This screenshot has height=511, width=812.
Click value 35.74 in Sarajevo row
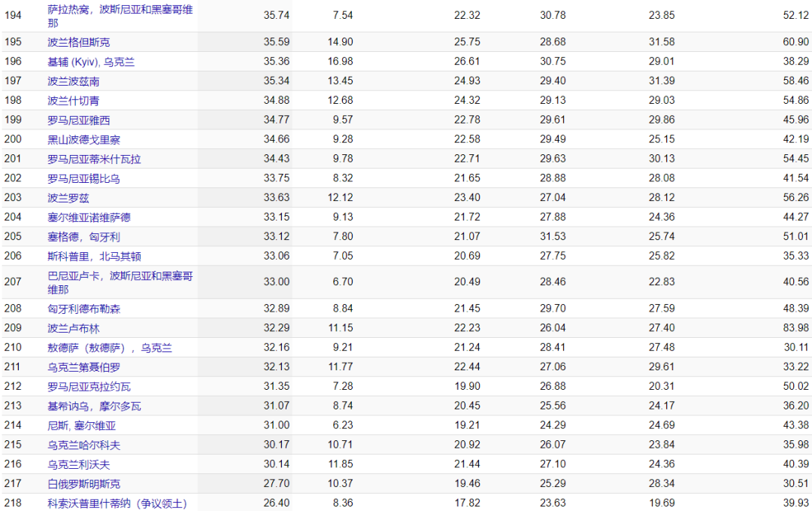click(277, 16)
